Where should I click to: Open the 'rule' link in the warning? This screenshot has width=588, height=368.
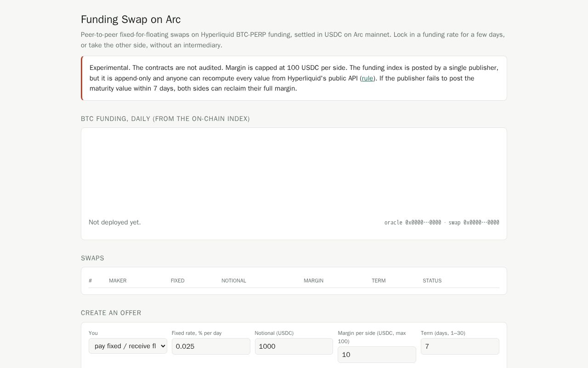[367, 78]
